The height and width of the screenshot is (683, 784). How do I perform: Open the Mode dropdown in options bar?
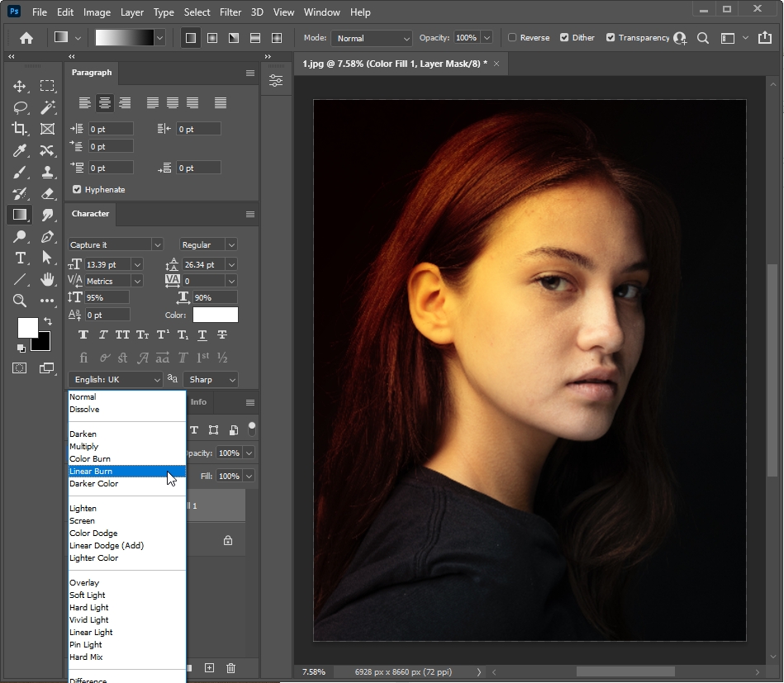[372, 38]
